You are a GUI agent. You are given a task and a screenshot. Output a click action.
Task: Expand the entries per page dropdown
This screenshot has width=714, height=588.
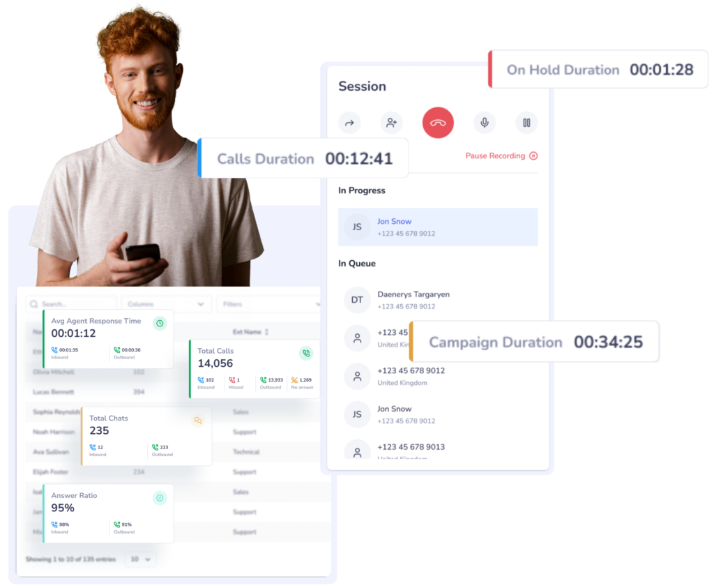coord(141,559)
